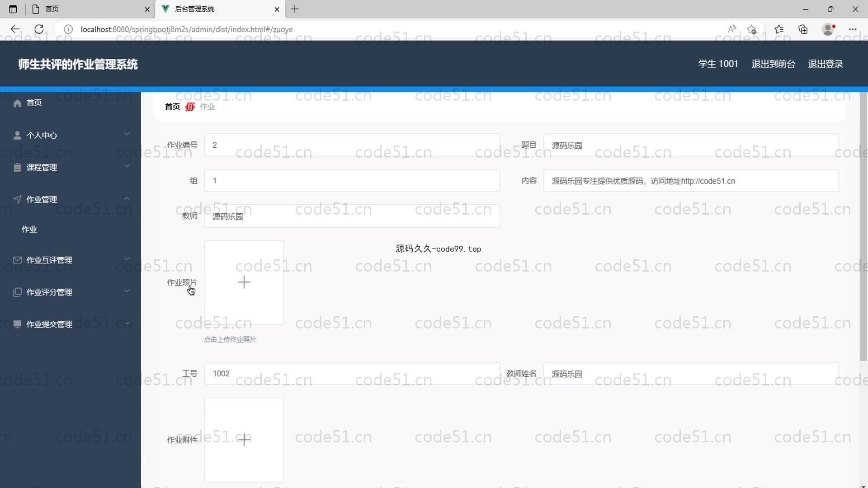Click the monitor icon beside 作业提交管理
Screen dimensions: 868x488
[17, 324]
